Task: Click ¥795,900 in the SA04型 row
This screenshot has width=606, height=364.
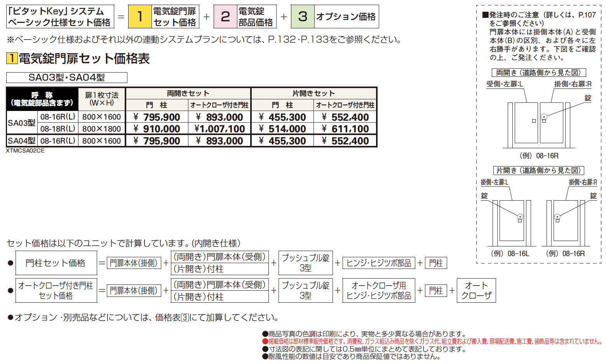Action: pyautogui.click(x=157, y=141)
